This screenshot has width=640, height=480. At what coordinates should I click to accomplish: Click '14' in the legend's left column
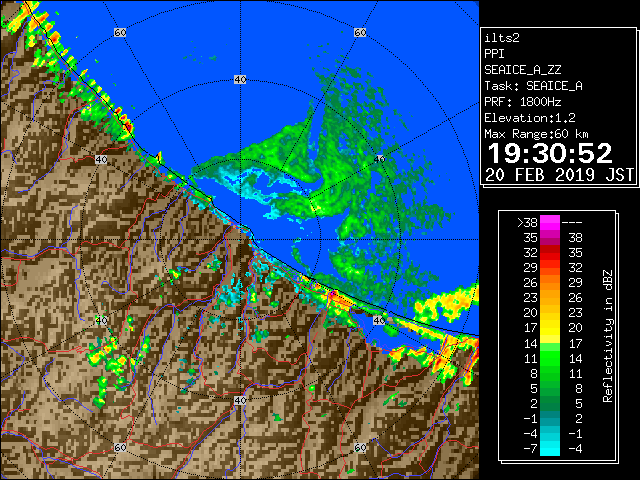pyautogui.click(x=531, y=344)
